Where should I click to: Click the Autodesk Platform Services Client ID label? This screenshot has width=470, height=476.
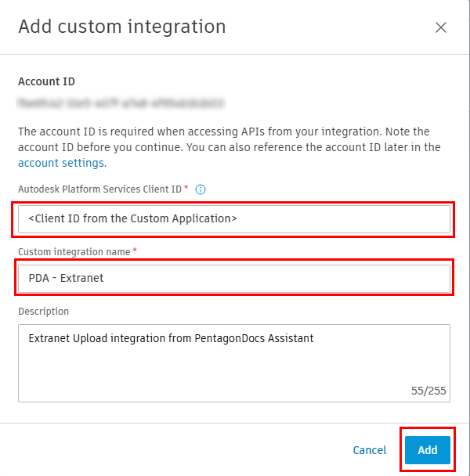99,189
